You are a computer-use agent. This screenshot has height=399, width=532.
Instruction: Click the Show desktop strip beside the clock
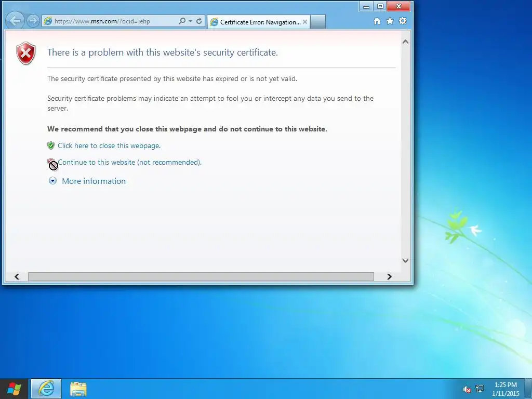pyautogui.click(x=528, y=389)
